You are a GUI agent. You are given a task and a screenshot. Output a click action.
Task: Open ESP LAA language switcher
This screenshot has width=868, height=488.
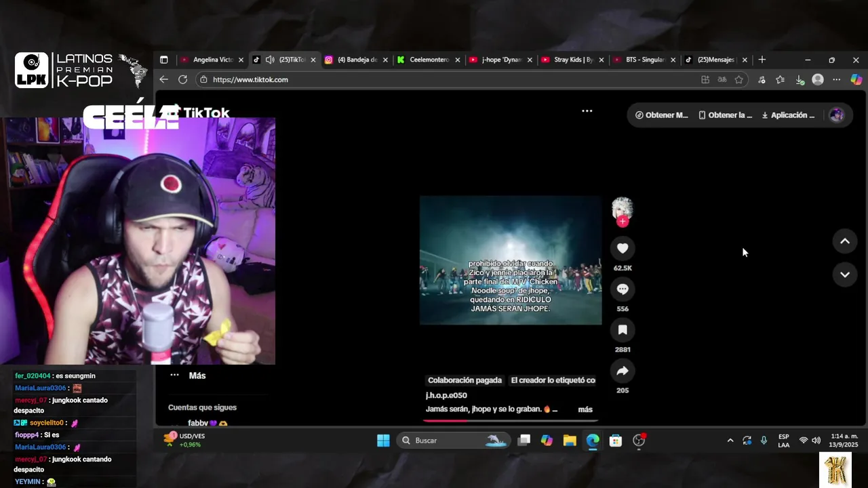(x=783, y=441)
